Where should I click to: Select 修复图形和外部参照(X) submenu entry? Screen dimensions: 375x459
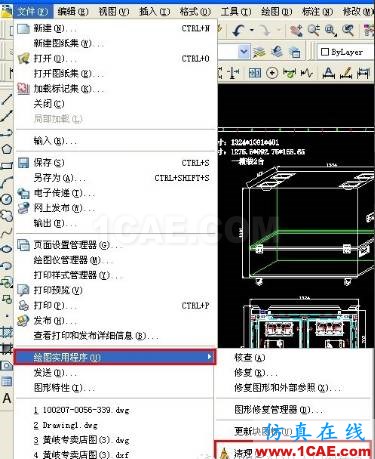tap(293, 388)
